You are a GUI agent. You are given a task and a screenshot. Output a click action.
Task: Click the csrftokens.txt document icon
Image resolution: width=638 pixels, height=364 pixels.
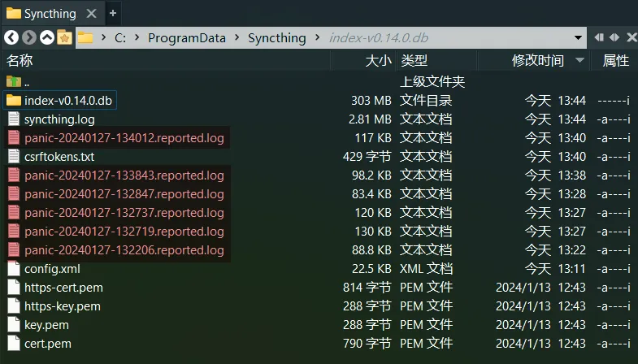click(14, 156)
